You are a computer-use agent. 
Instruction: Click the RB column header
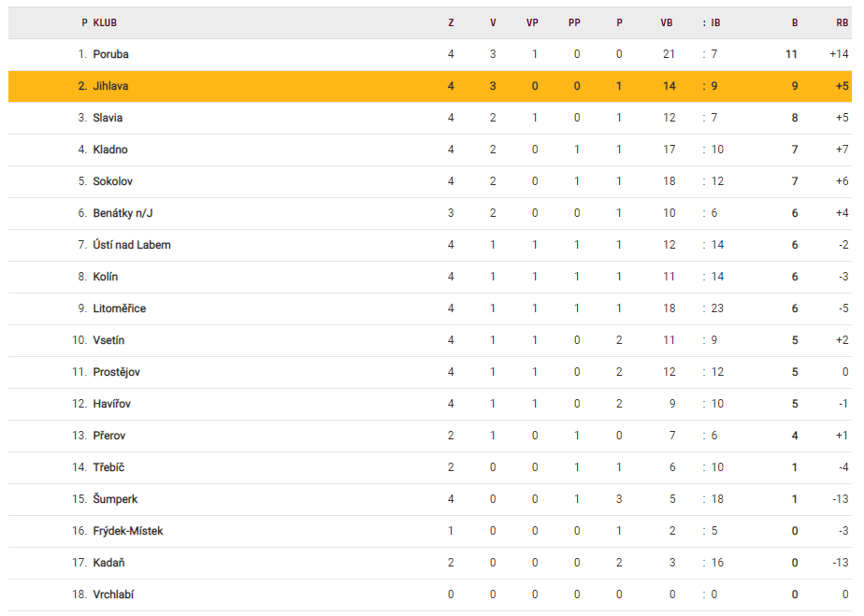[x=842, y=22]
